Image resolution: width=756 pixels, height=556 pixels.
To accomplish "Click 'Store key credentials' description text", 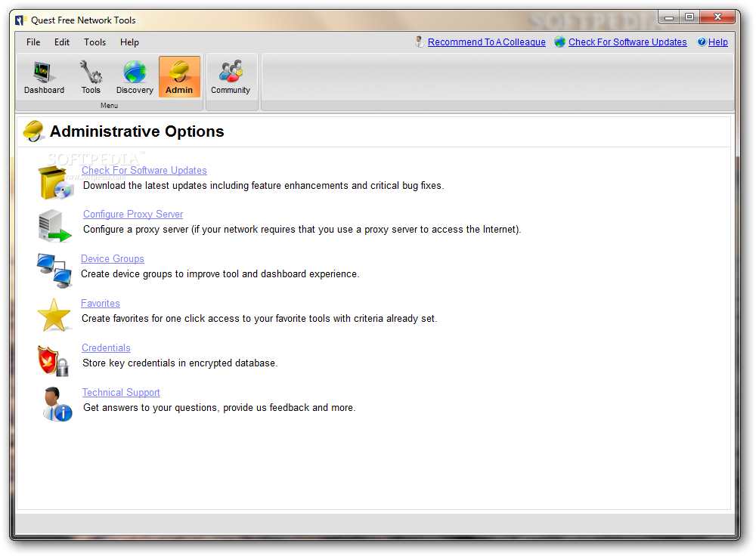I will click(x=180, y=363).
